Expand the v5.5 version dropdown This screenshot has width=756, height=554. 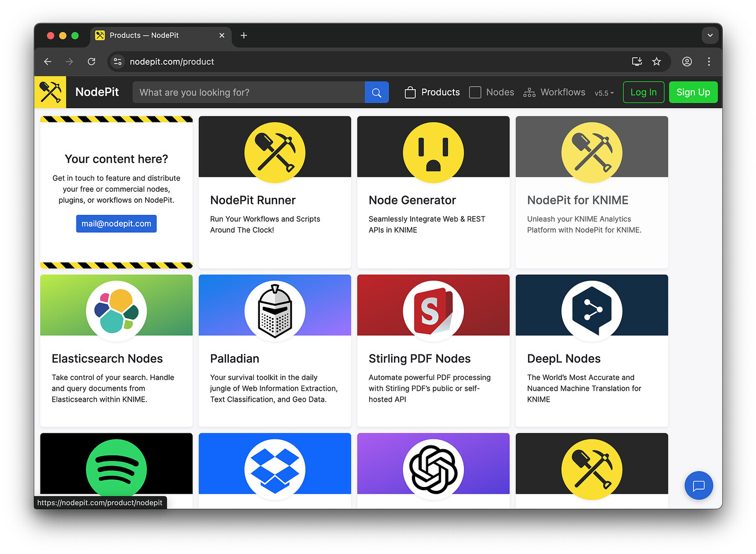point(604,93)
